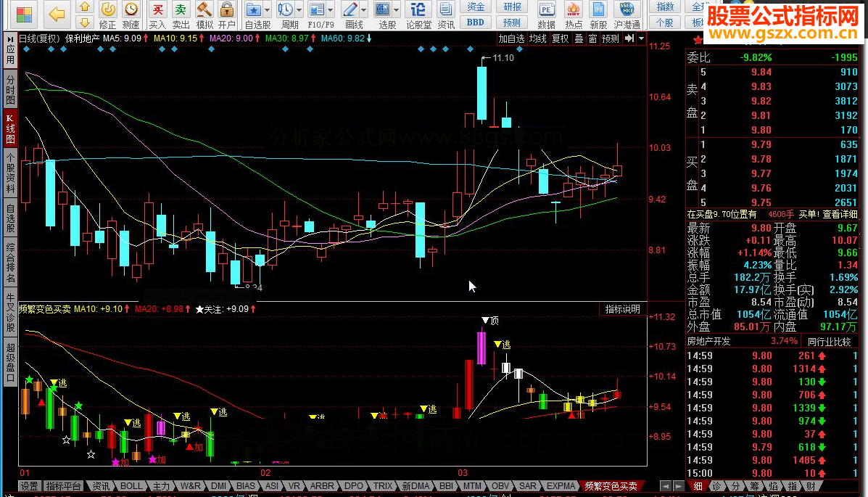Click the 指标说明 button
Screen dimensions: 868x497
click(x=623, y=309)
